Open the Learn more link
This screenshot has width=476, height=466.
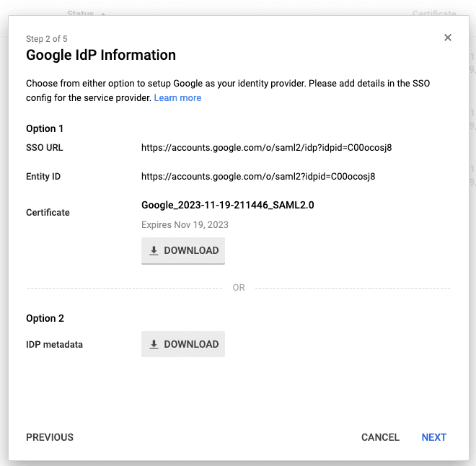click(177, 98)
